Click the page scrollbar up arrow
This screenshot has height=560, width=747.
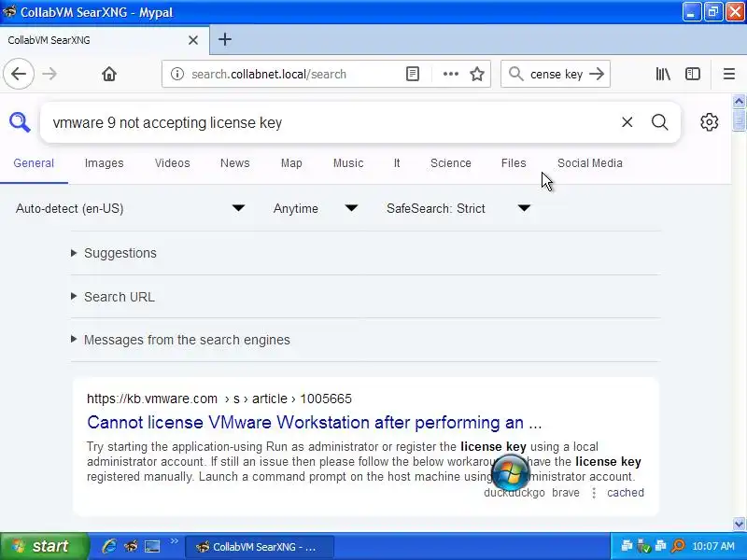(x=739, y=101)
